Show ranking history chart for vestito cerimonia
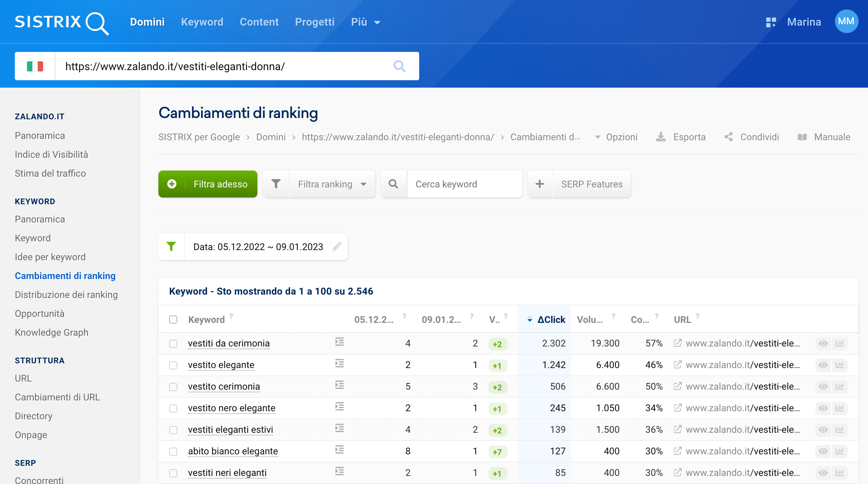The height and width of the screenshot is (484, 868). [840, 387]
